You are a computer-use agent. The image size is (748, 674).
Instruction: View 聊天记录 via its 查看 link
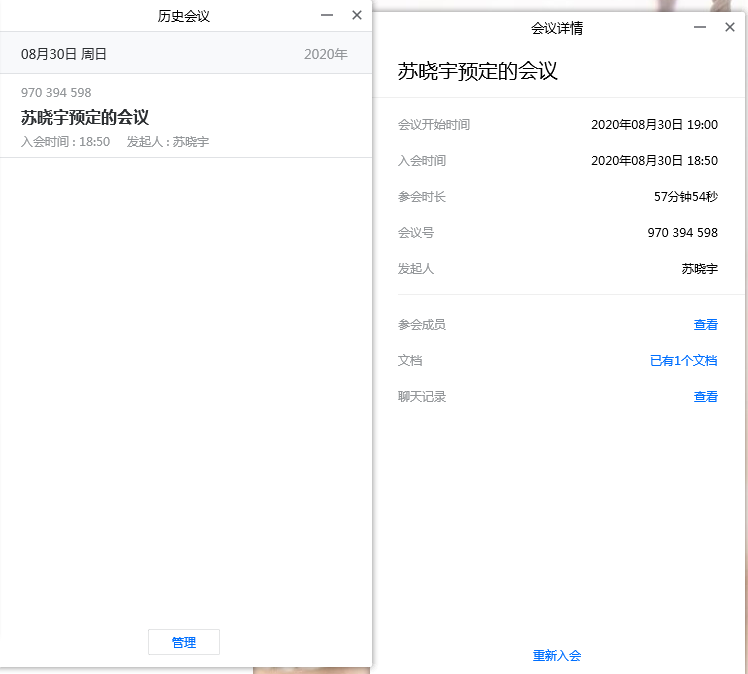pyautogui.click(x=705, y=397)
